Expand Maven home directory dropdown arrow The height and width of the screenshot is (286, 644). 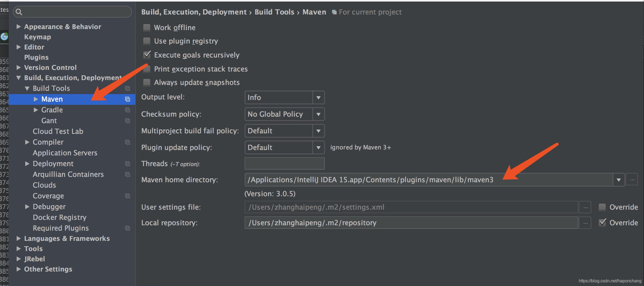click(618, 180)
